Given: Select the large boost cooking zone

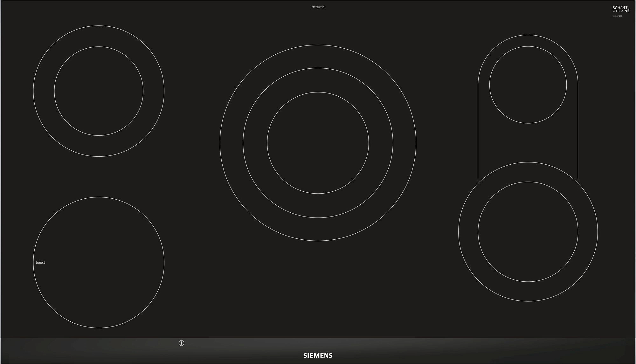Looking at the screenshot, I should pyautogui.click(x=99, y=263).
